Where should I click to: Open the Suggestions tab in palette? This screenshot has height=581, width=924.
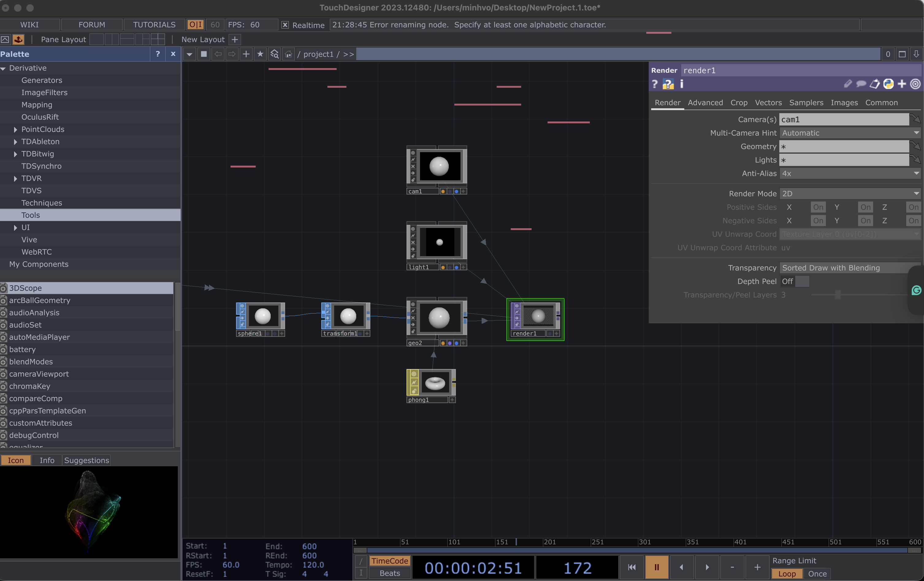coord(86,460)
